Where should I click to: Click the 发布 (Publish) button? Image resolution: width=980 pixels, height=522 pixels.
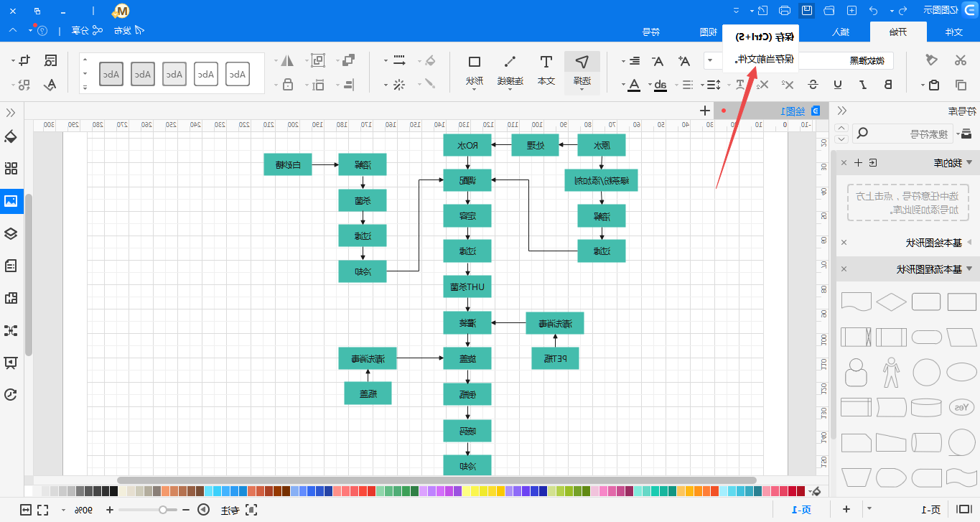pos(129,30)
